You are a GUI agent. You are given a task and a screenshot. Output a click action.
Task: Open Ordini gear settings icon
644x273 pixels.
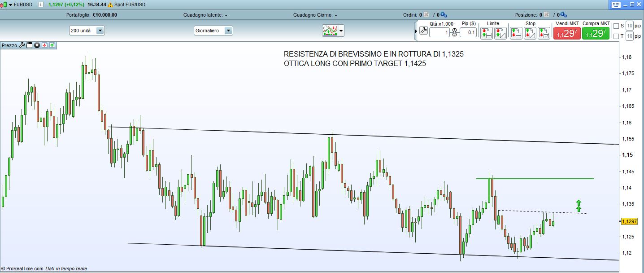tap(443, 15)
